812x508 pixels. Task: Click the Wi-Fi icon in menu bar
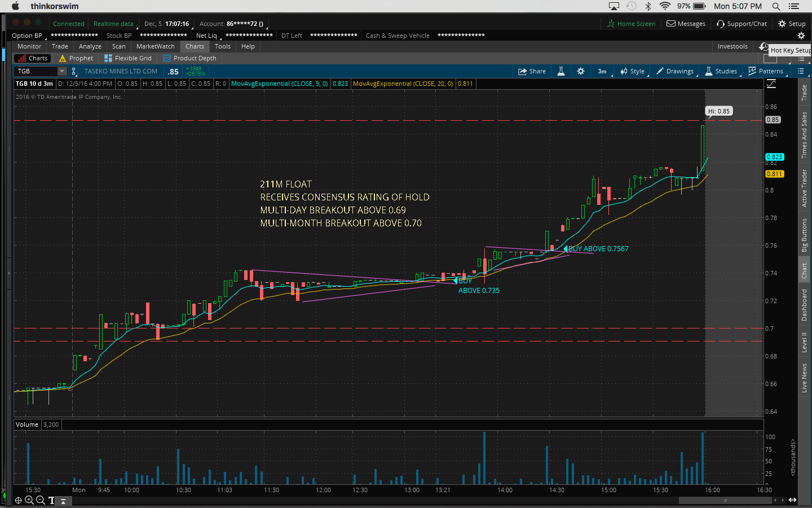pos(665,6)
